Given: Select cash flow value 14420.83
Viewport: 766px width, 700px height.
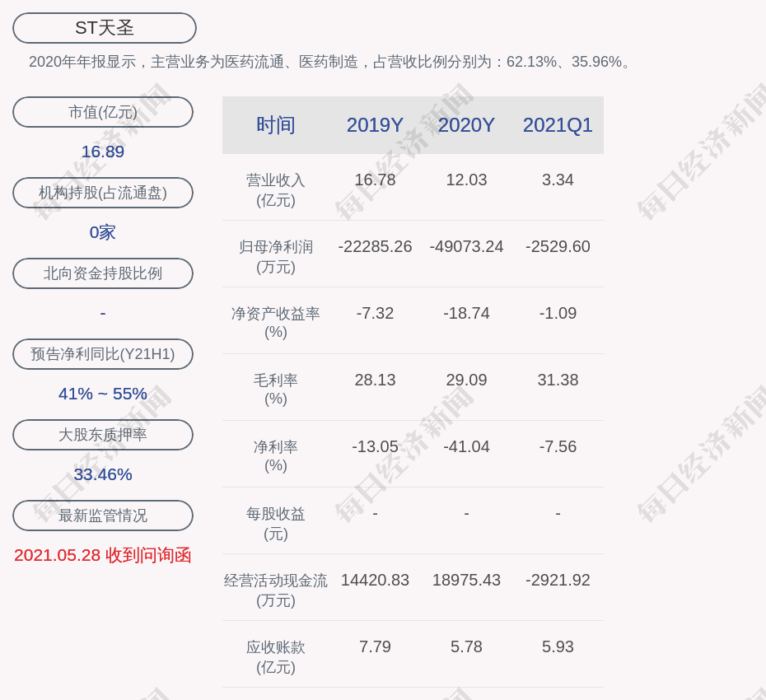Looking at the screenshot, I should point(376,580).
